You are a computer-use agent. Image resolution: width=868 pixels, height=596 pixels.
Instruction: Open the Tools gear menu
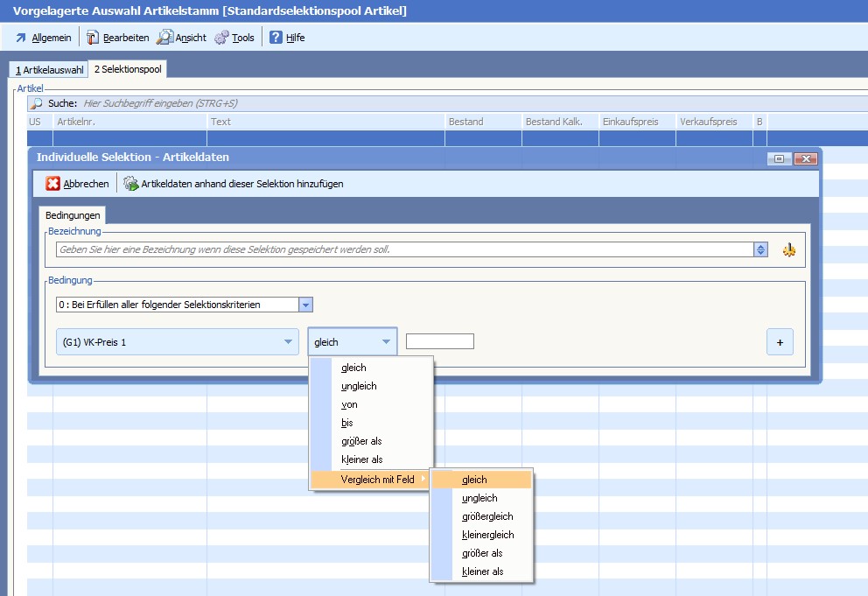pos(234,38)
